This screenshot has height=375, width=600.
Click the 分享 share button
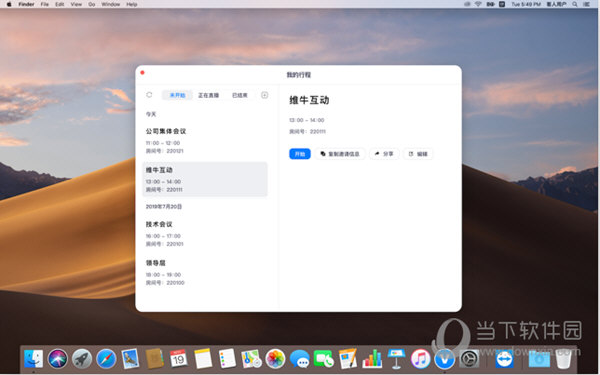point(384,154)
